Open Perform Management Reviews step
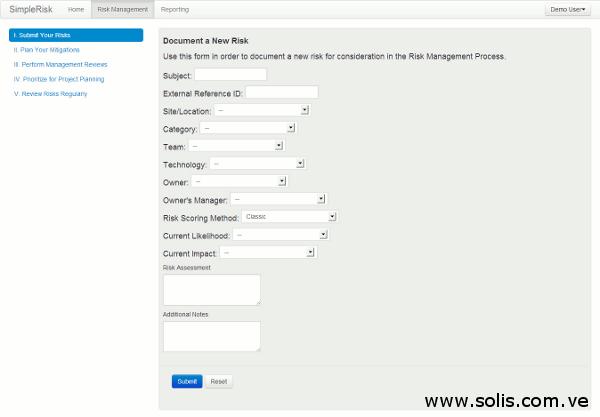Screen dimensions: 600x417 pos(60,63)
